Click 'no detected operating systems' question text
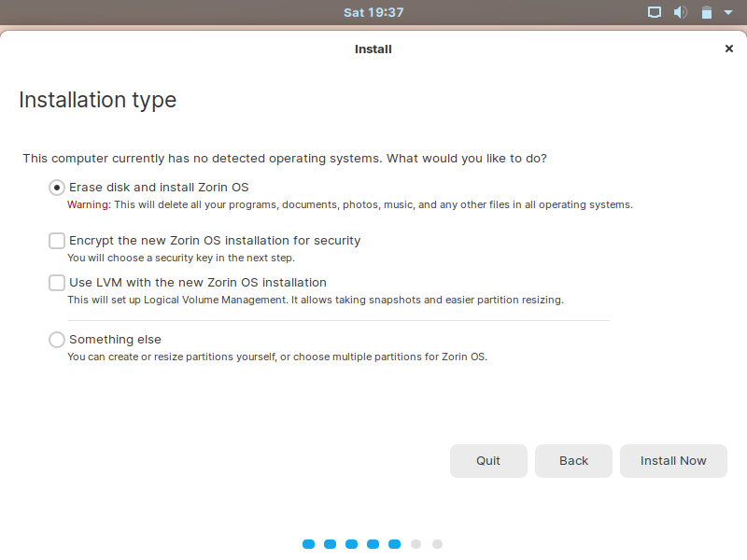Viewport: 747px width, 560px height. (285, 159)
